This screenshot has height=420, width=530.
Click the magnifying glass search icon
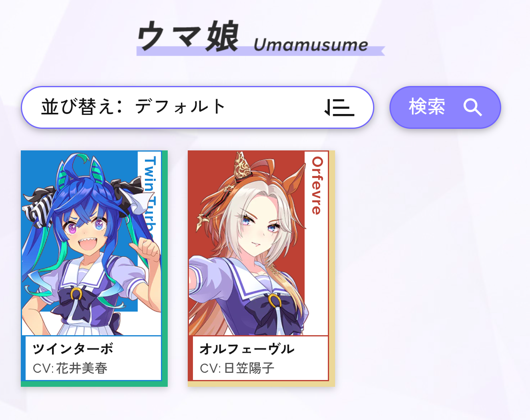point(472,108)
